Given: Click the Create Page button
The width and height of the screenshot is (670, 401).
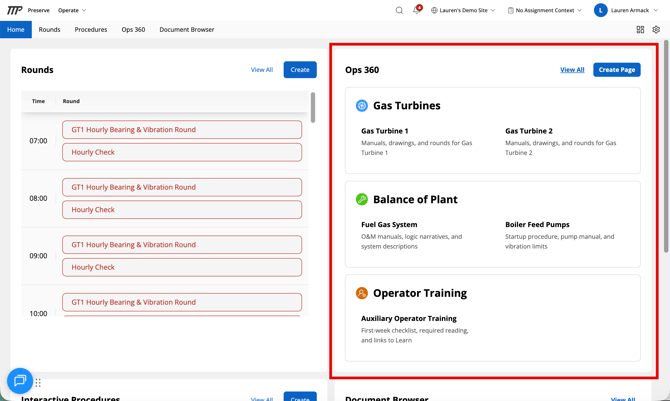Looking at the screenshot, I should (617, 70).
